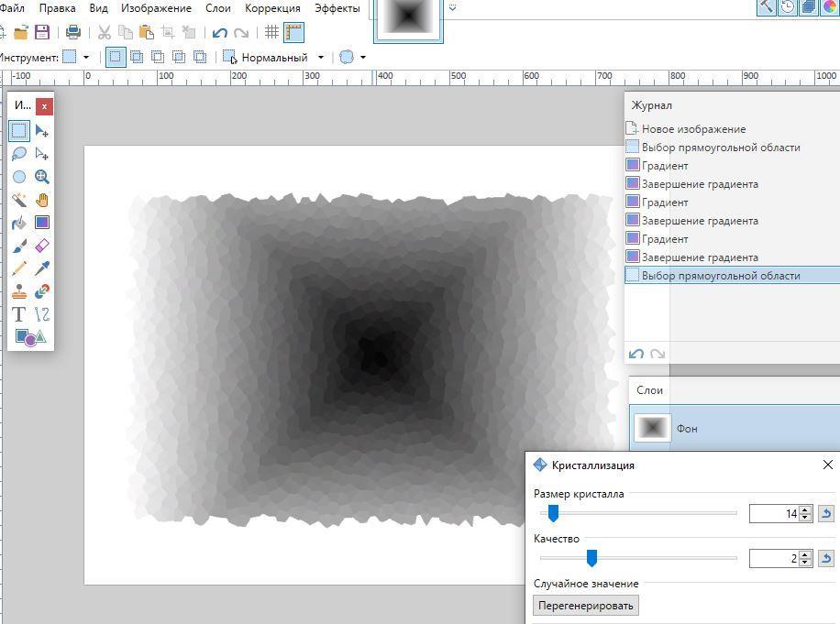Pick the Color Picker eyedropper tool
The width and height of the screenshot is (840, 624).
pyautogui.click(x=42, y=268)
